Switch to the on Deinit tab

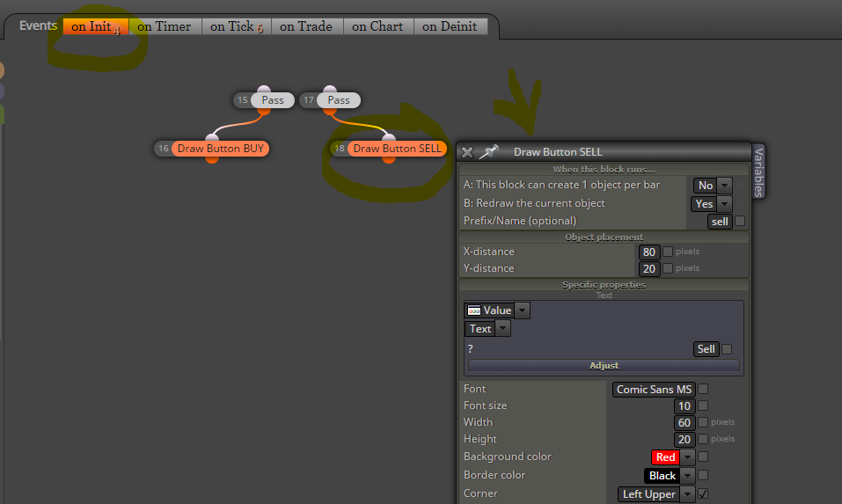tap(450, 26)
